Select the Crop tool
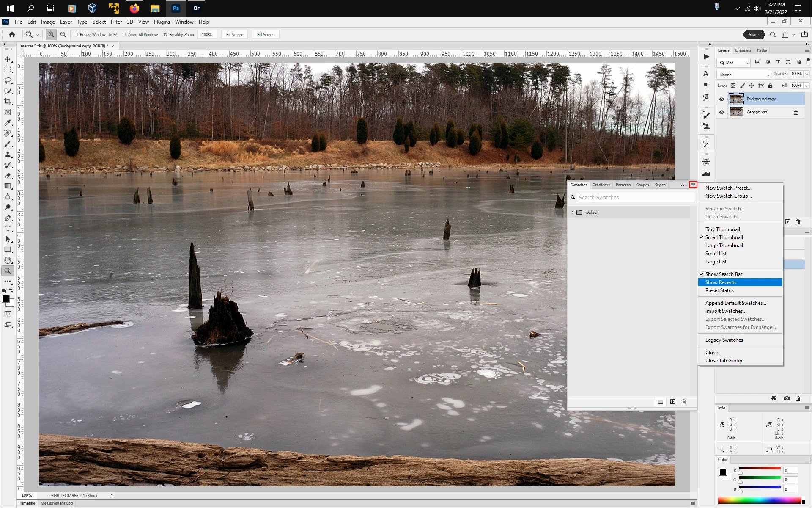 [x=8, y=102]
